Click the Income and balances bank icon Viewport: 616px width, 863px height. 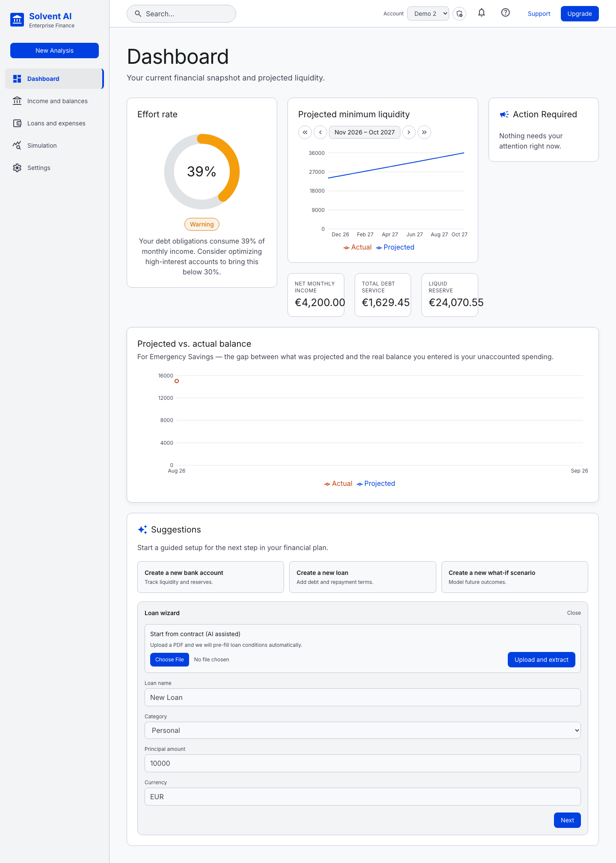(x=17, y=101)
